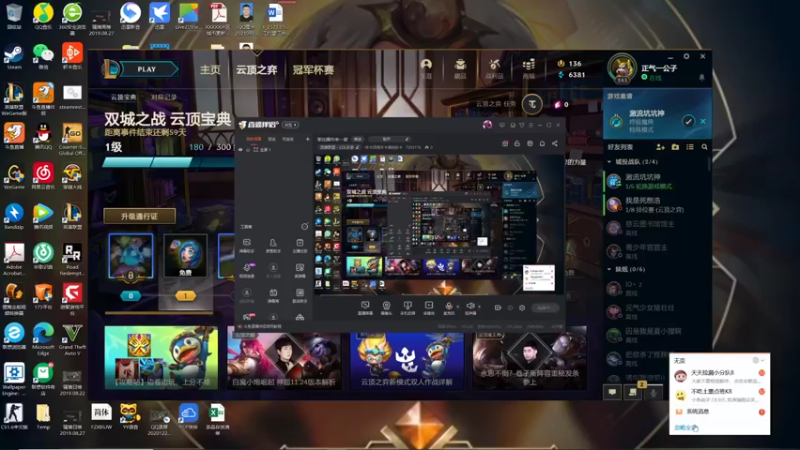
Task: Select the first locked pass reward thumbnail
Action: pos(131,256)
